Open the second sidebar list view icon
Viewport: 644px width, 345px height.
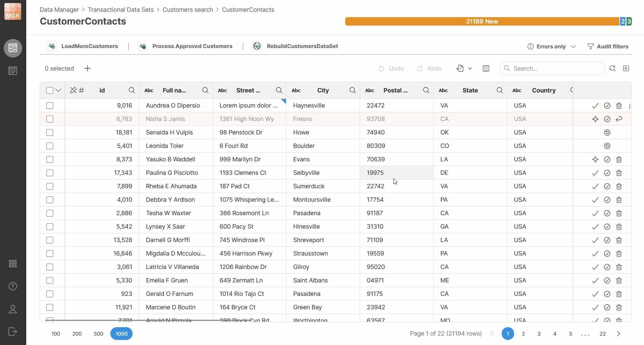pos(13,71)
